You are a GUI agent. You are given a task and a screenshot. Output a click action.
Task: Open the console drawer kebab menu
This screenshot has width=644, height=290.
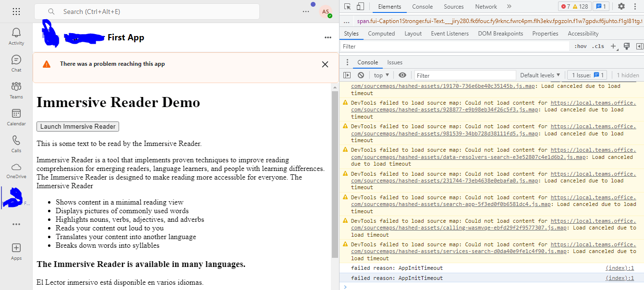347,62
